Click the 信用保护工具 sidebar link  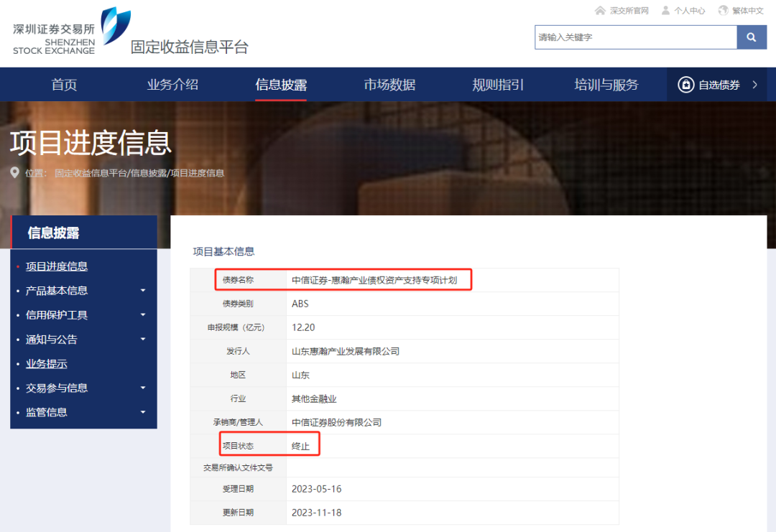click(57, 314)
